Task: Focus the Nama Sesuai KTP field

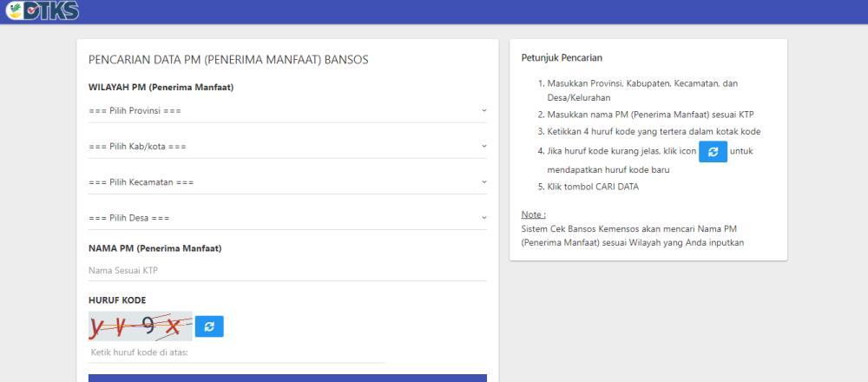Action: (x=287, y=271)
